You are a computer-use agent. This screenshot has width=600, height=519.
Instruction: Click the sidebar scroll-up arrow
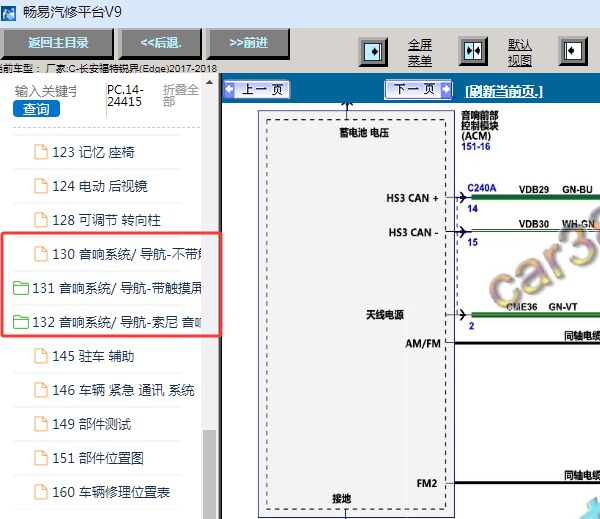[209, 82]
